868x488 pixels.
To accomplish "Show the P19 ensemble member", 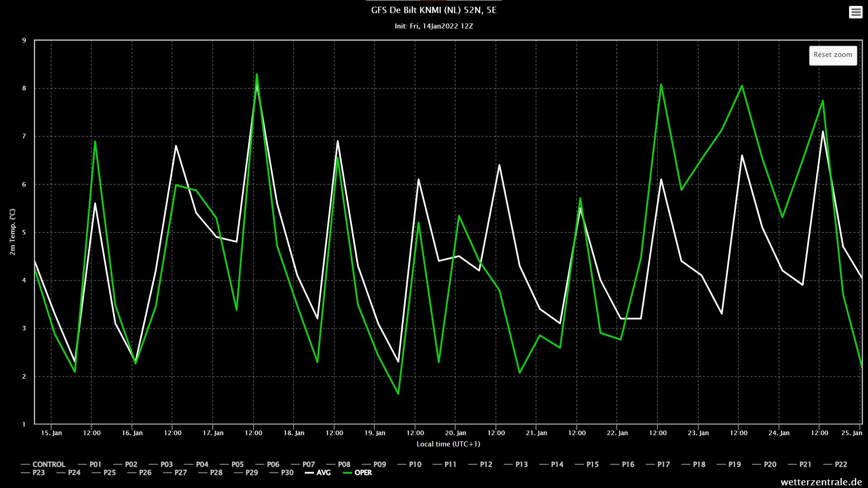I will 734,465.
